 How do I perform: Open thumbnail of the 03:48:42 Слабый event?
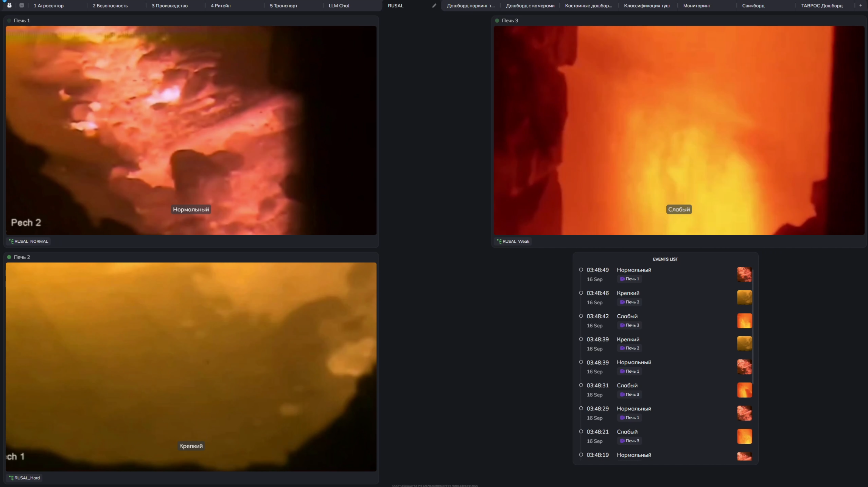744,321
